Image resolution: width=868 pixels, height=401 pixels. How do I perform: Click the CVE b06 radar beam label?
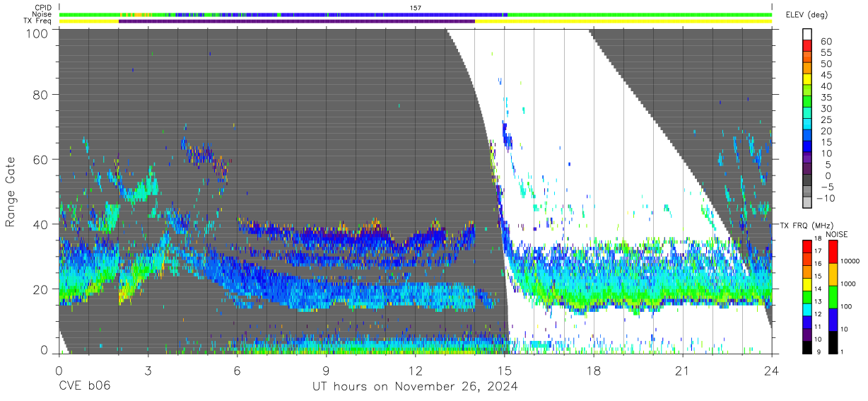click(x=84, y=386)
